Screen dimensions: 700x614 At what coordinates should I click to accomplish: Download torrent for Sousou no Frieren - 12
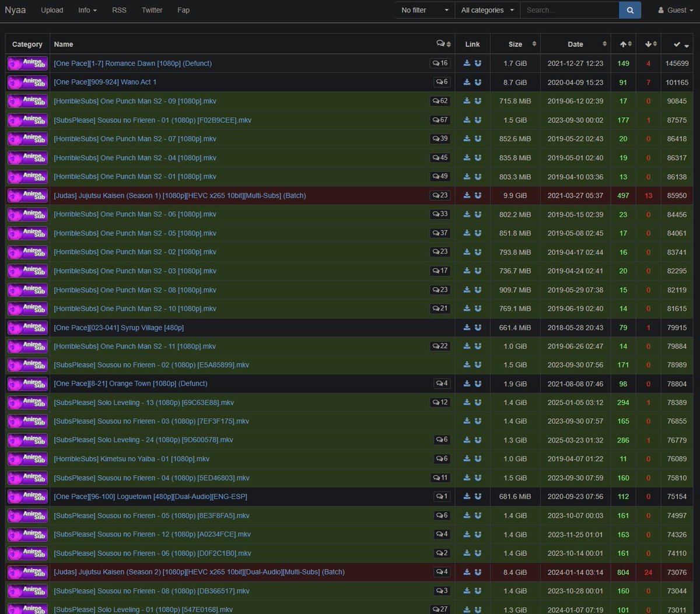tap(467, 534)
